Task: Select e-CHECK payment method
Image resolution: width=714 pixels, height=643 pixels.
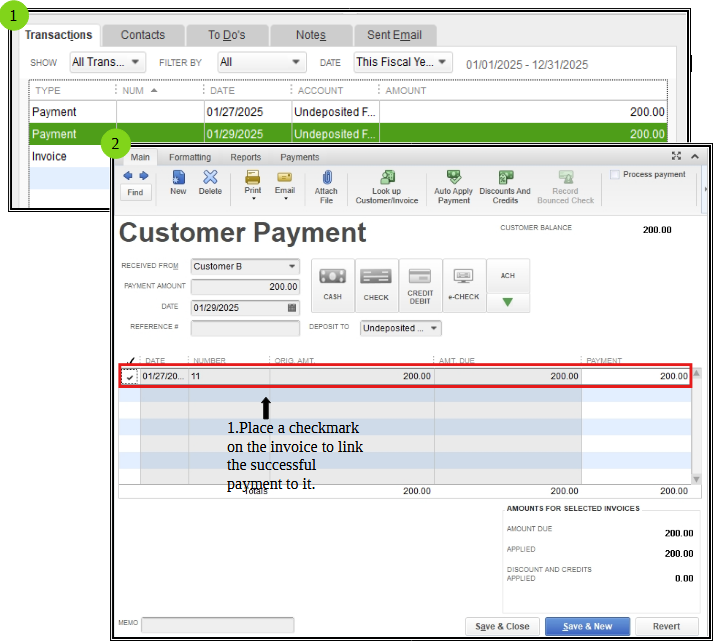Action: 464,286
